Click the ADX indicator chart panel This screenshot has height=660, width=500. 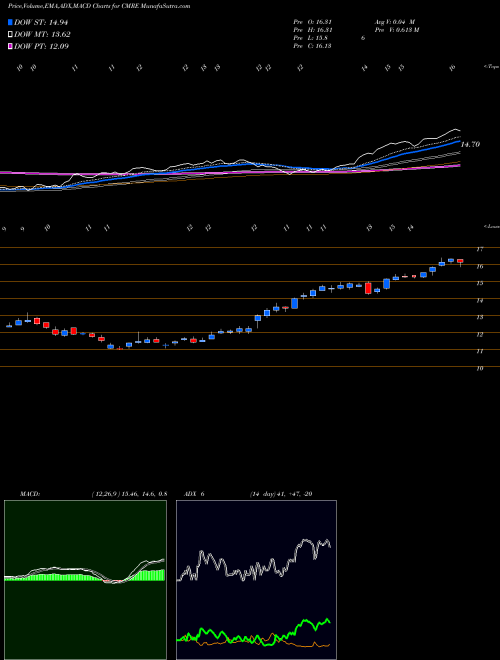[256, 580]
